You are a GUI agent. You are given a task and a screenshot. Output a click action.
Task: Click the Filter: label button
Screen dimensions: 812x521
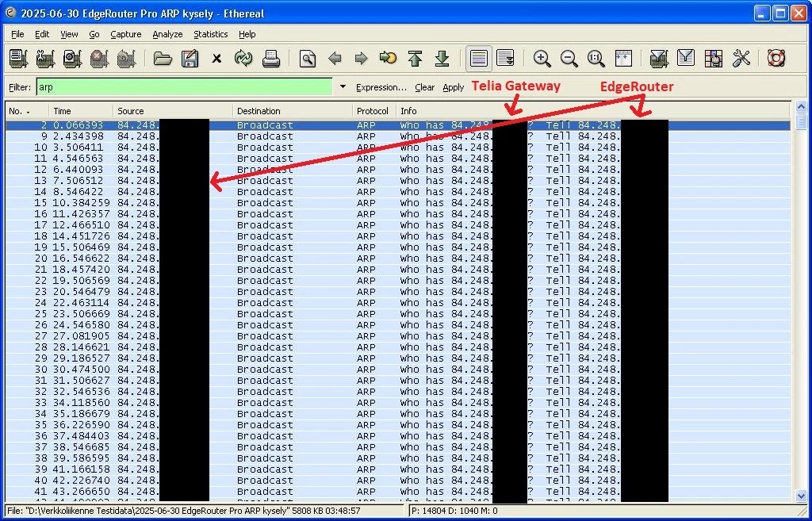pos(20,87)
